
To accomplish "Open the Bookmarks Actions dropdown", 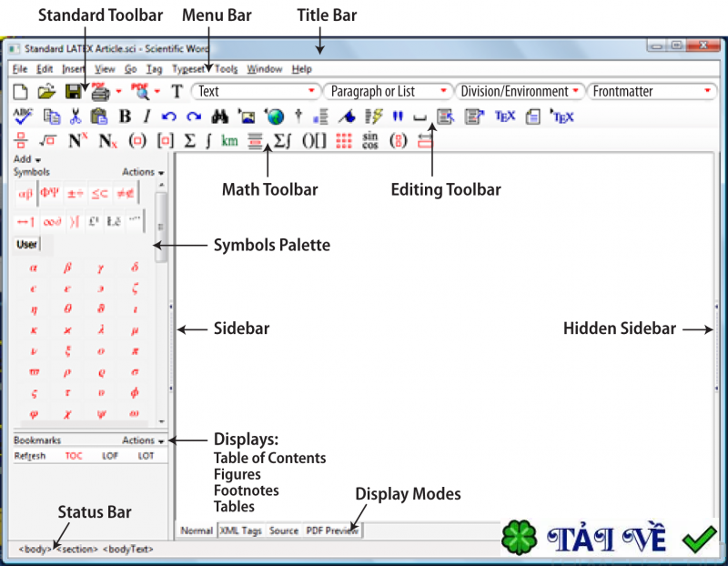I will pos(143,440).
